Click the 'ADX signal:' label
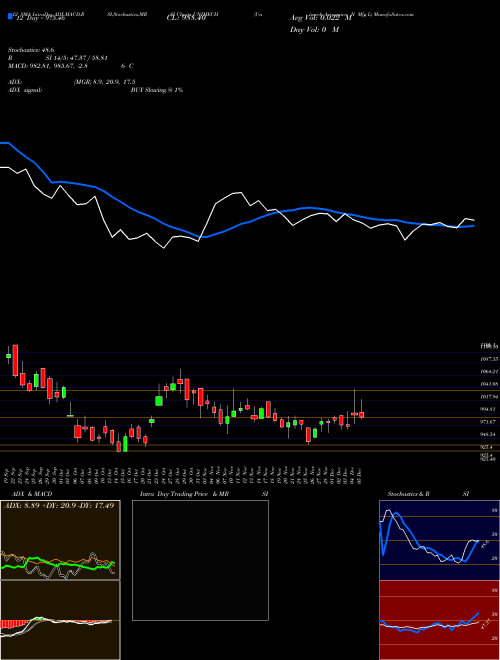The image size is (500, 660). (25, 90)
